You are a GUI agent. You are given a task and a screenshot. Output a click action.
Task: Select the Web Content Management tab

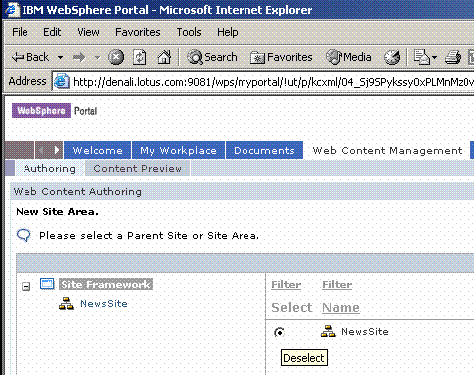point(387,150)
